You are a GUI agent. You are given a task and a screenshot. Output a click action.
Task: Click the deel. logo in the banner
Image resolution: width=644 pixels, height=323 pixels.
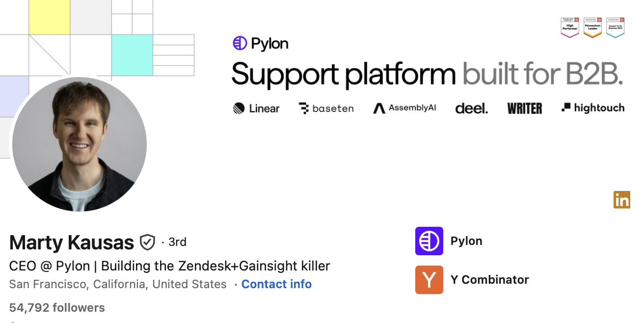tap(471, 108)
